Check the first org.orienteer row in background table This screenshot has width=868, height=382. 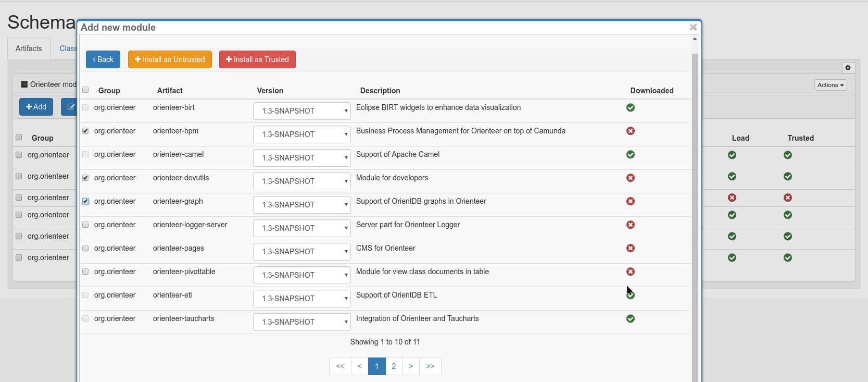click(x=19, y=155)
